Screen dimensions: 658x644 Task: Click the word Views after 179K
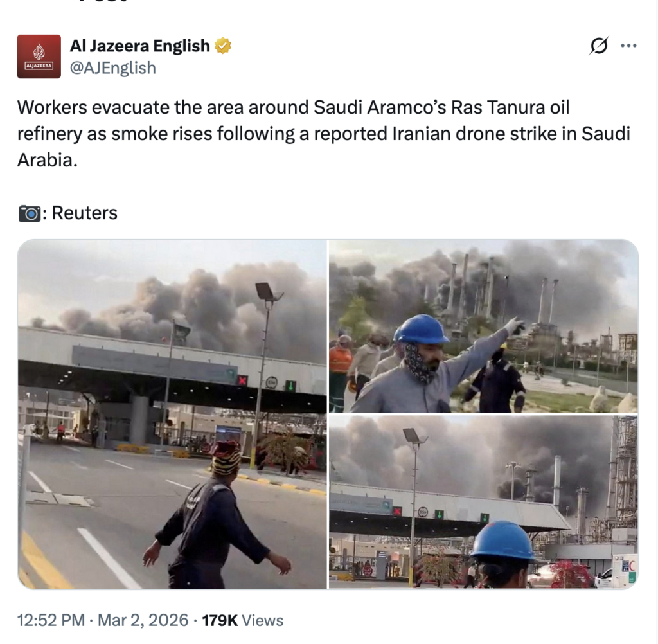click(x=263, y=620)
